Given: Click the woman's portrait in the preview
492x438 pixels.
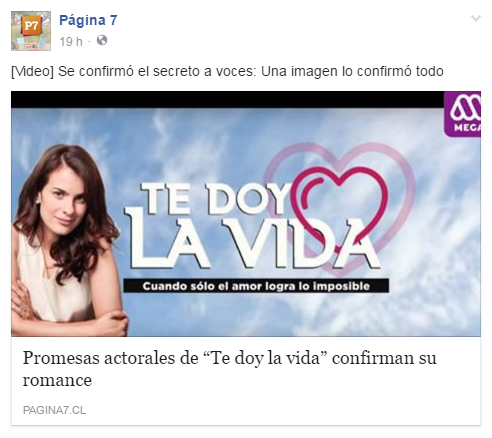Looking at the screenshot, I should click(x=68, y=240).
